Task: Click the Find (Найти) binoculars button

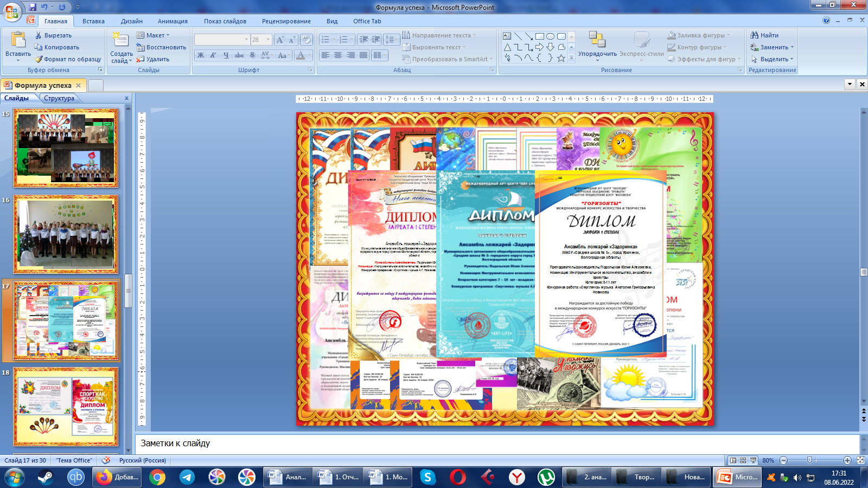Action: pyautogui.click(x=764, y=35)
